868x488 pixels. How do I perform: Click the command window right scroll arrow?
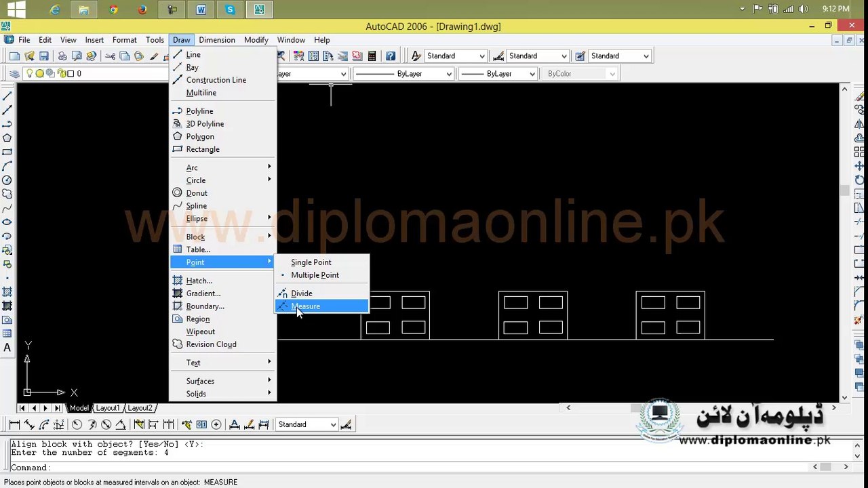846,467
